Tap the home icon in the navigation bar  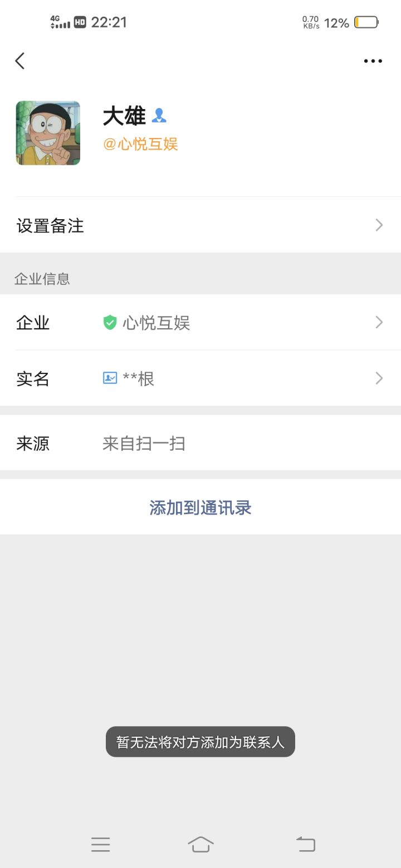click(x=200, y=844)
